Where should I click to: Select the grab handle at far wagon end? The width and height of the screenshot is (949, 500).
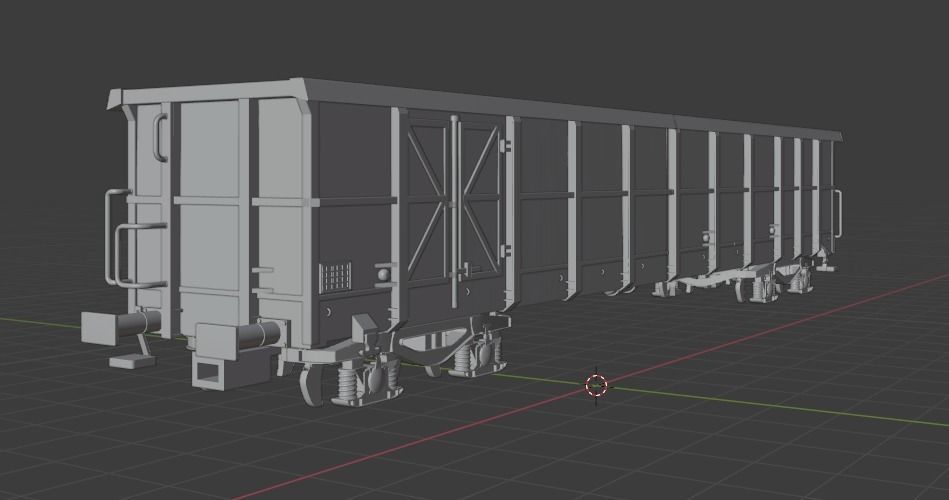point(838,213)
